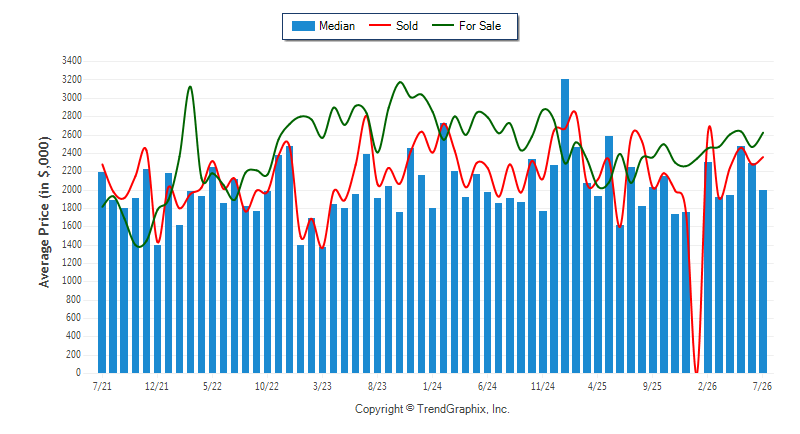This screenshot has width=800, height=434.
Task: Click the 1/24 x-axis label
Action: 432,386
